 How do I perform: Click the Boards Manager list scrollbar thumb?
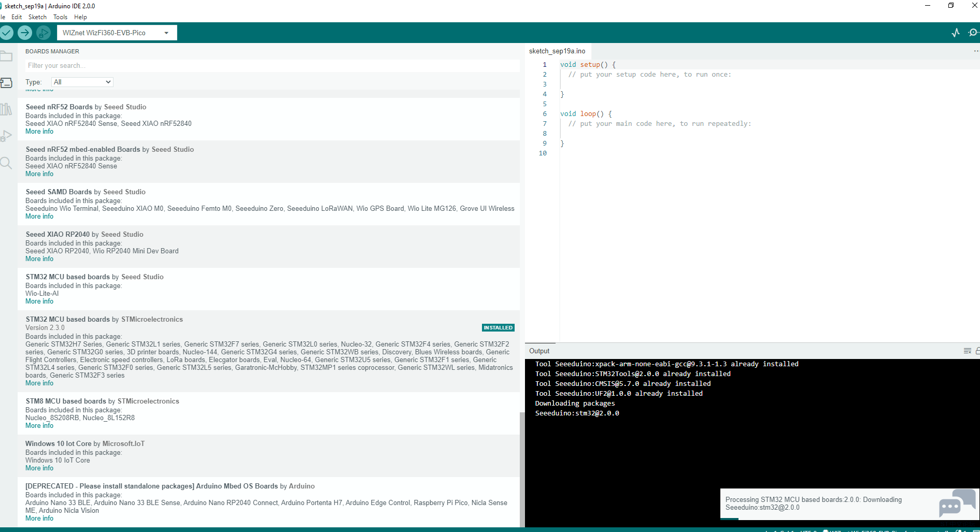click(x=522, y=469)
